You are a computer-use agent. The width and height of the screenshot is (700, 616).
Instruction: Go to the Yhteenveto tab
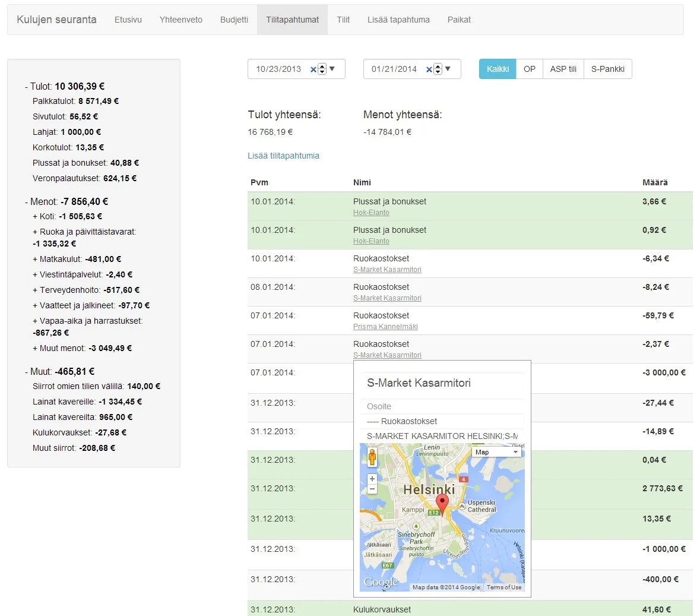180,20
